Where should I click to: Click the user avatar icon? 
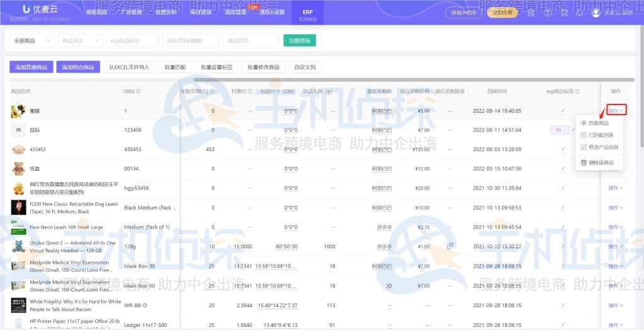[596, 13]
